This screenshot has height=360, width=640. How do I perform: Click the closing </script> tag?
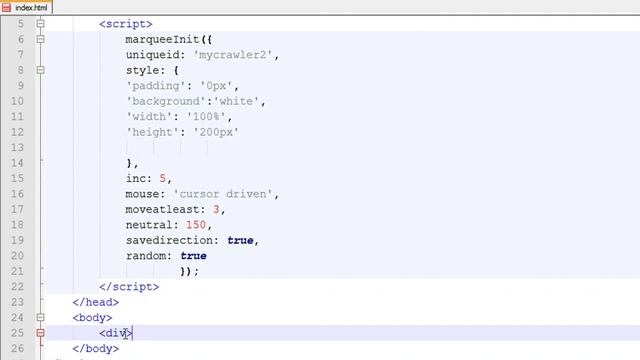click(129, 287)
